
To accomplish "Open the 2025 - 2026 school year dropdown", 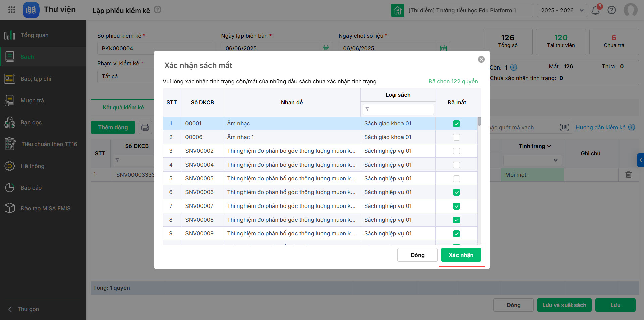I will [562, 10].
